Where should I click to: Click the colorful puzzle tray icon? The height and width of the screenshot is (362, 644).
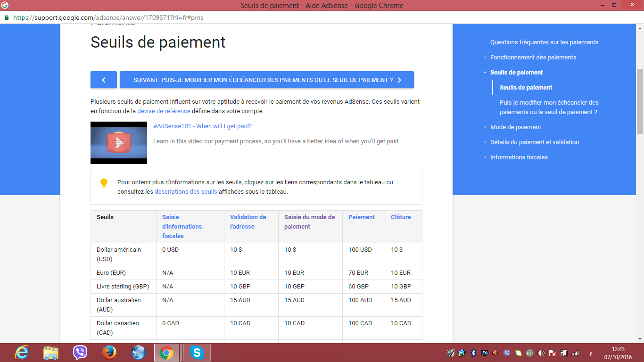pos(462,353)
